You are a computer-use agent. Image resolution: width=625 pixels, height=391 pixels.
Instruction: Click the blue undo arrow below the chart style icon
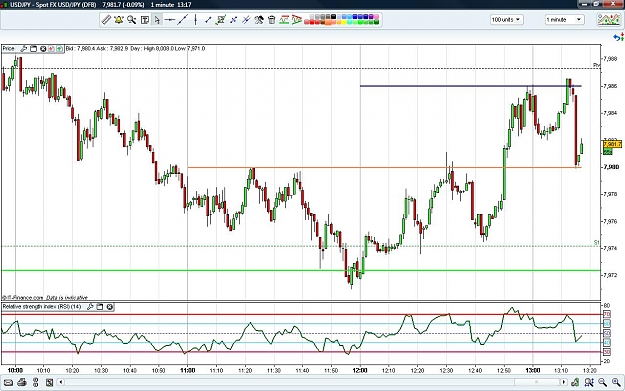click(x=617, y=37)
